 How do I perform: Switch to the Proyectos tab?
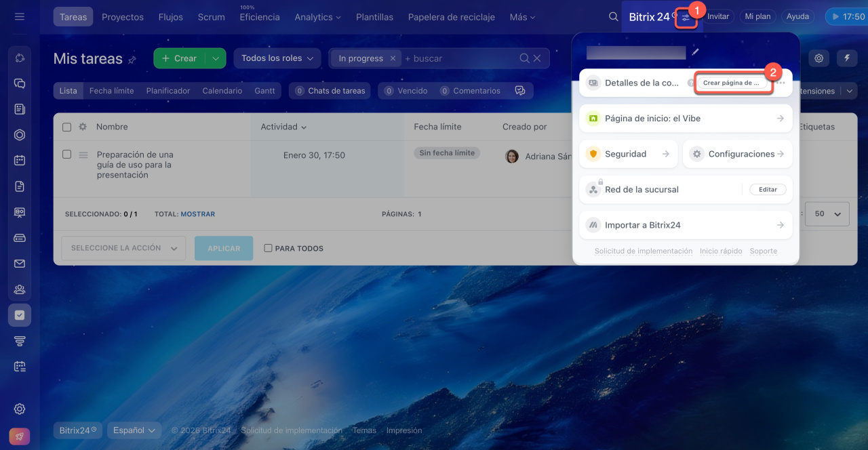[x=122, y=17]
